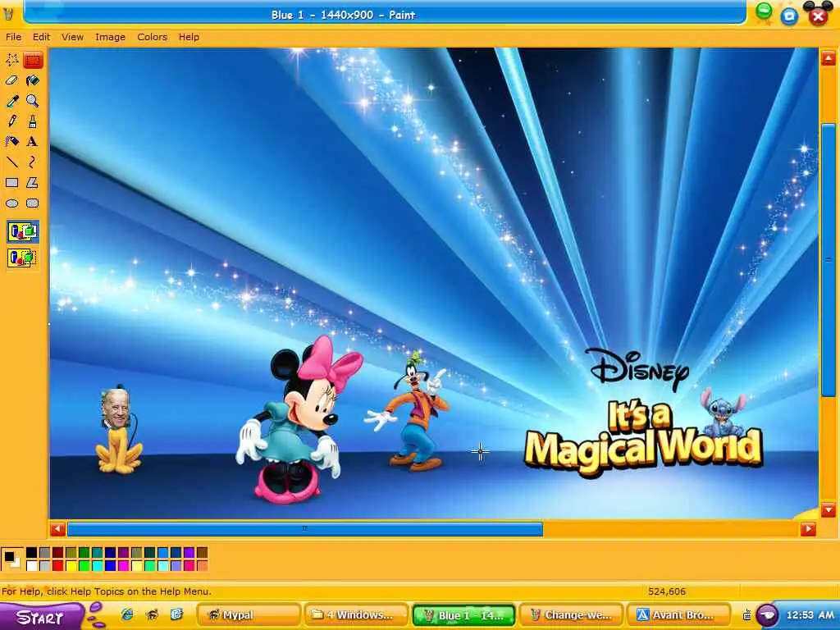Click the horizontal scrollbar right arrow
Screen dimensions: 840x630
808,529
